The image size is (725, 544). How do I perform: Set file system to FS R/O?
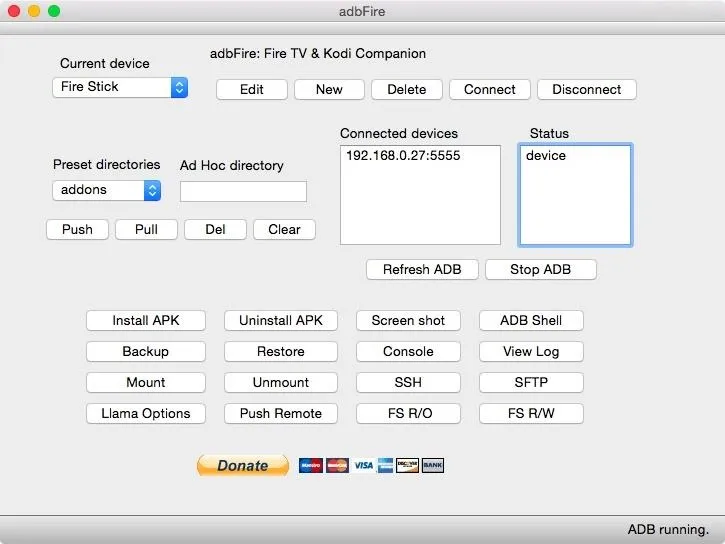point(408,413)
